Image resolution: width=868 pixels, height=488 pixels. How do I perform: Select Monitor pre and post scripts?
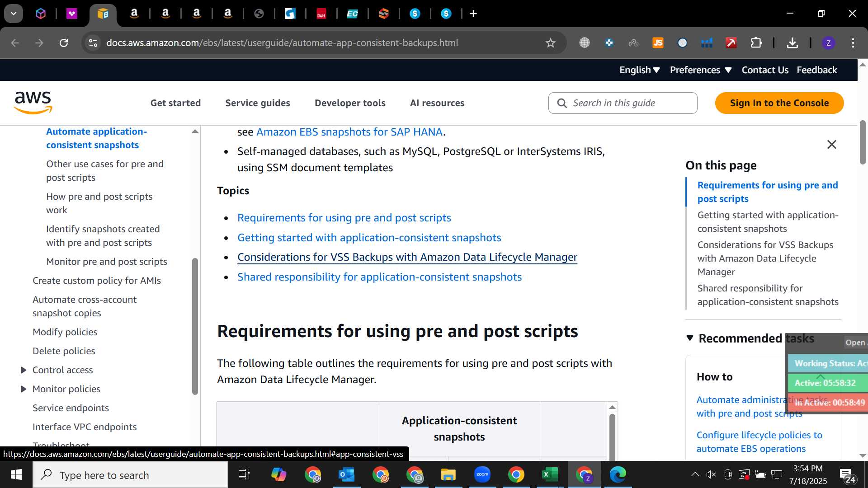(106, 262)
